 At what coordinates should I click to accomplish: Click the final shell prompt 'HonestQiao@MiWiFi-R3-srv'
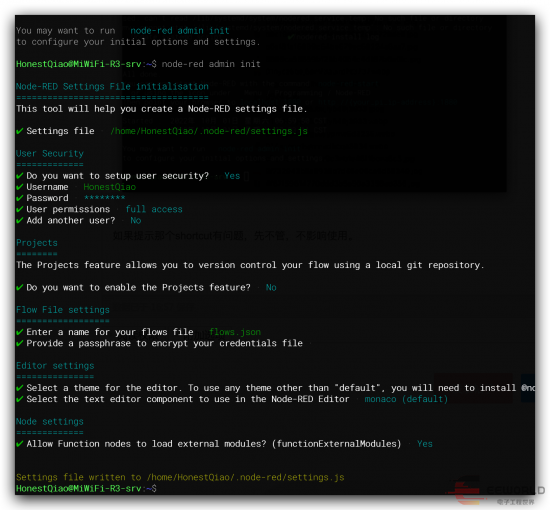coord(79,489)
